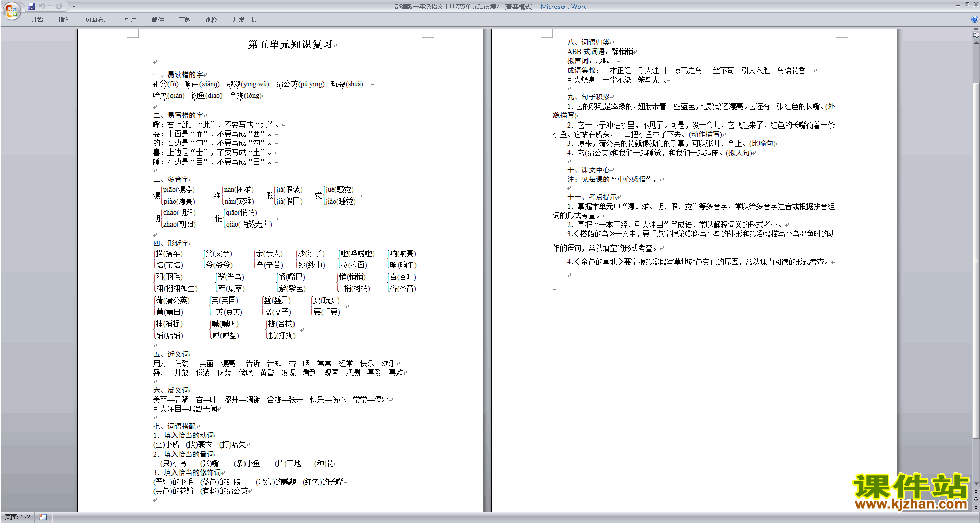The width and height of the screenshot is (980, 523).
Task: Click heading 四、形近字
Action: point(171,243)
